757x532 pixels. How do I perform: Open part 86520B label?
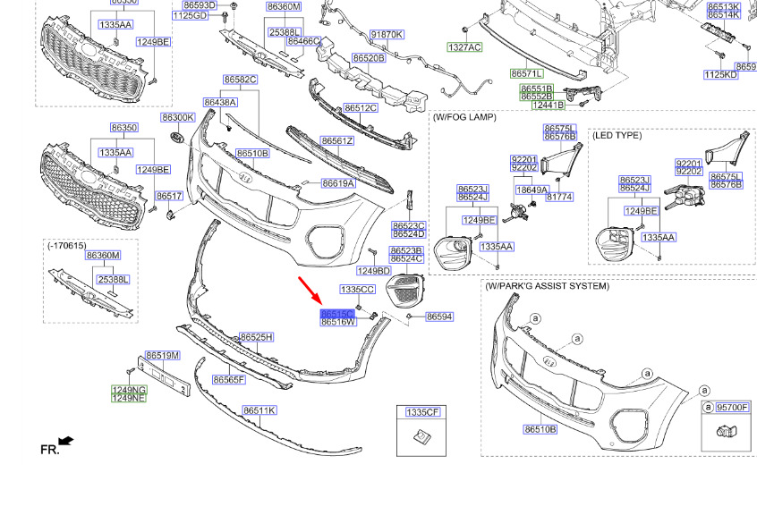[x=368, y=58]
